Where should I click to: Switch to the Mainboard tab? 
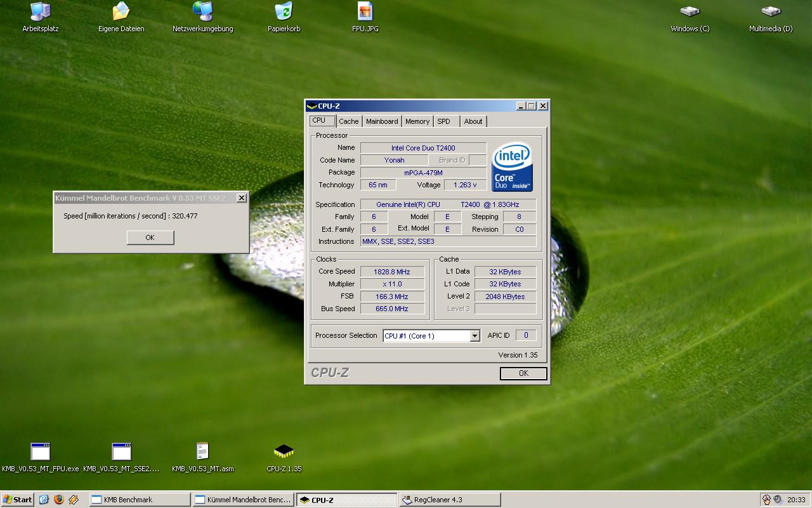[382, 121]
